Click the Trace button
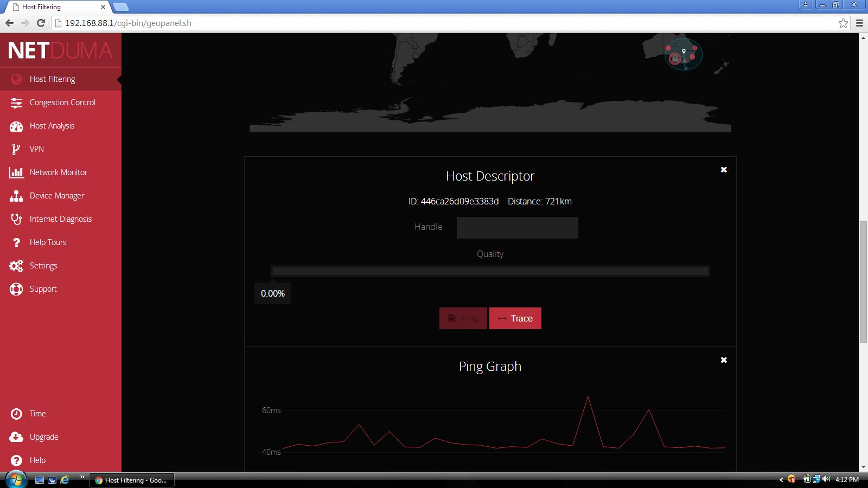 [515, 318]
